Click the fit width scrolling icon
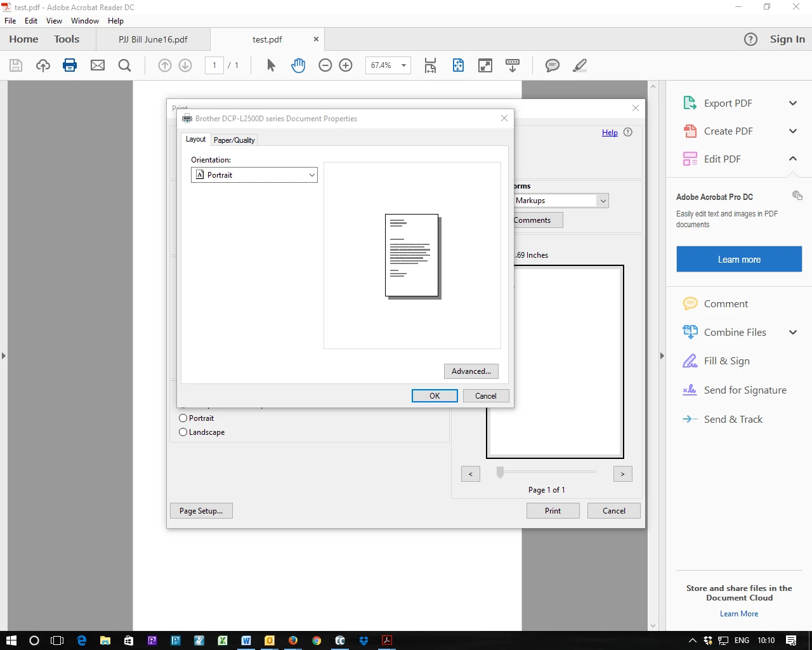 click(x=431, y=65)
